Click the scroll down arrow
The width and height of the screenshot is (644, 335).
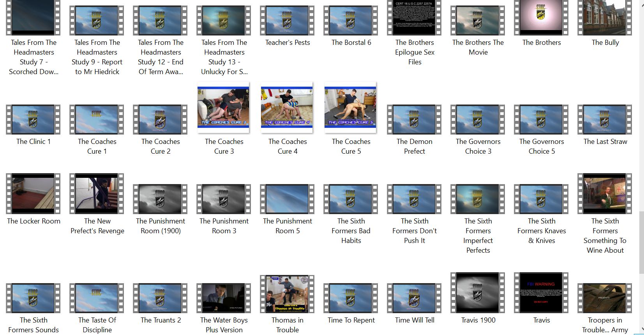point(641,330)
